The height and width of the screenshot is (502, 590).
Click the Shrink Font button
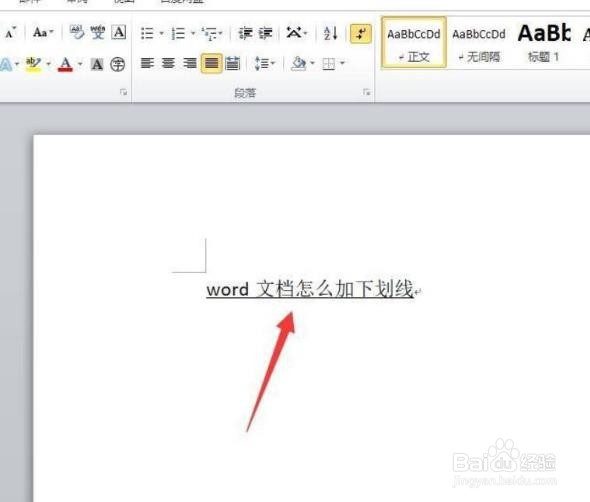pos(10,32)
